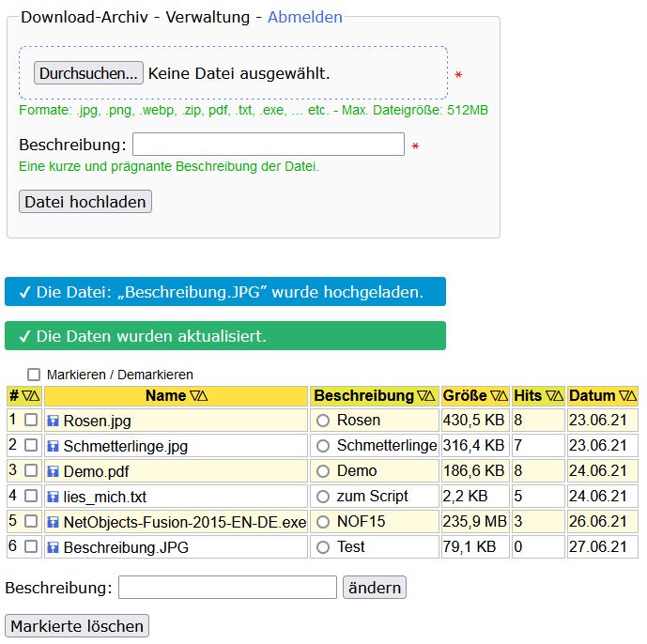This screenshot has width=647, height=644.
Task: Click the Datei hochladen button
Action: click(x=85, y=202)
